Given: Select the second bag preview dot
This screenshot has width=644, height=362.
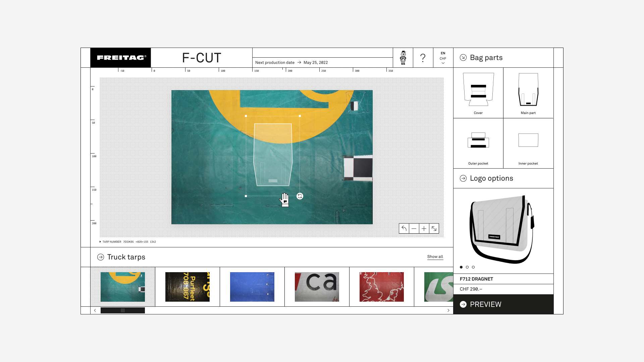Looking at the screenshot, I should (467, 267).
